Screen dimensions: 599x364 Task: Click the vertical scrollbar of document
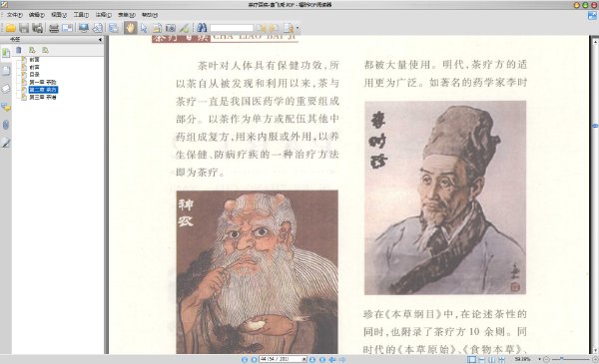click(595, 195)
